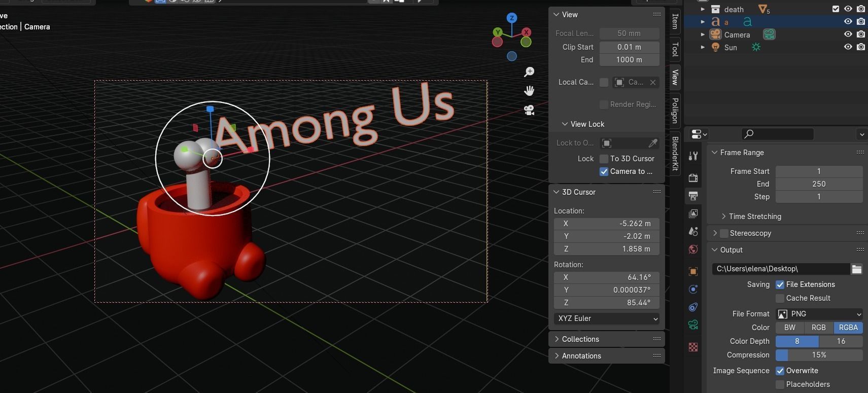Enable Lock To 3D Cursor checkbox
Image resolution: width=868 pixels, height=393 pixels.
(604, 159)
